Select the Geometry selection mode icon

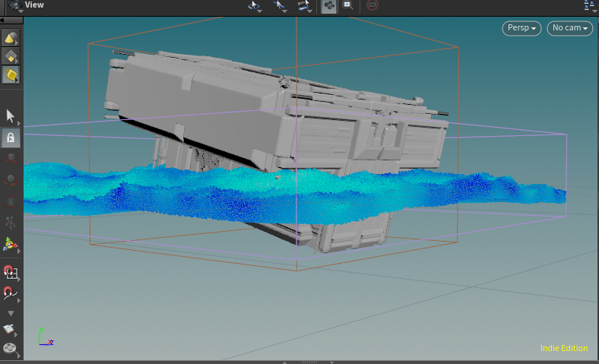click(x=11, y=56)
